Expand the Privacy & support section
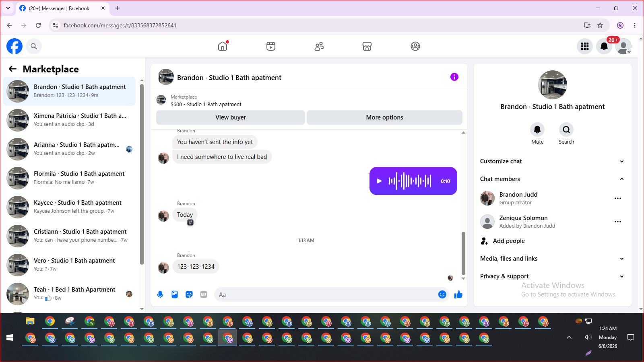This screenshot has height=362, width=644. (552, 276)
